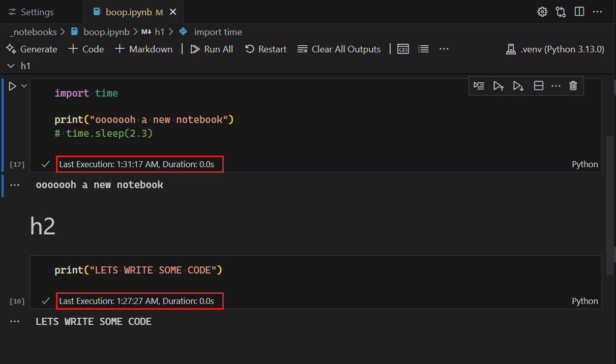616x364 pixels.
Task: Run the first cell with play icon
Action: [x=13, y=86]
